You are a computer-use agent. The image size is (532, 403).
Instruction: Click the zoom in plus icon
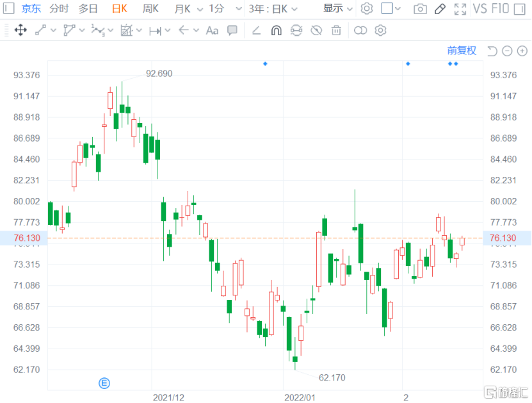pyautogui.click(x=522, y=51)
